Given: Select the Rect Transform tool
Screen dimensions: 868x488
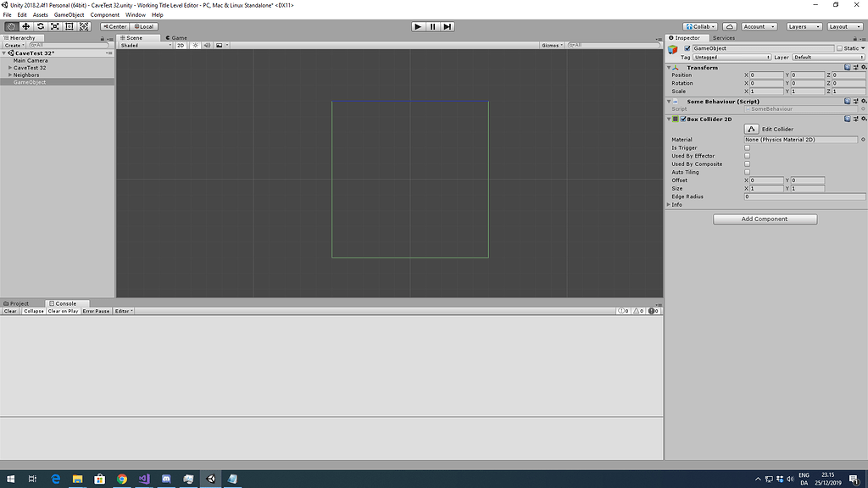Looking at the screenshot, I should pos(69,26).
